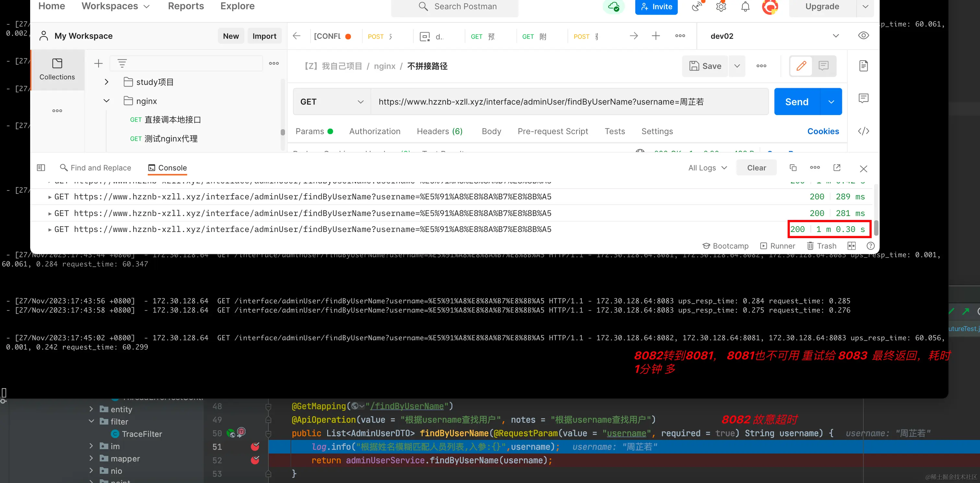Open the Reports menu
980x483 pixels.
[186, 6]
